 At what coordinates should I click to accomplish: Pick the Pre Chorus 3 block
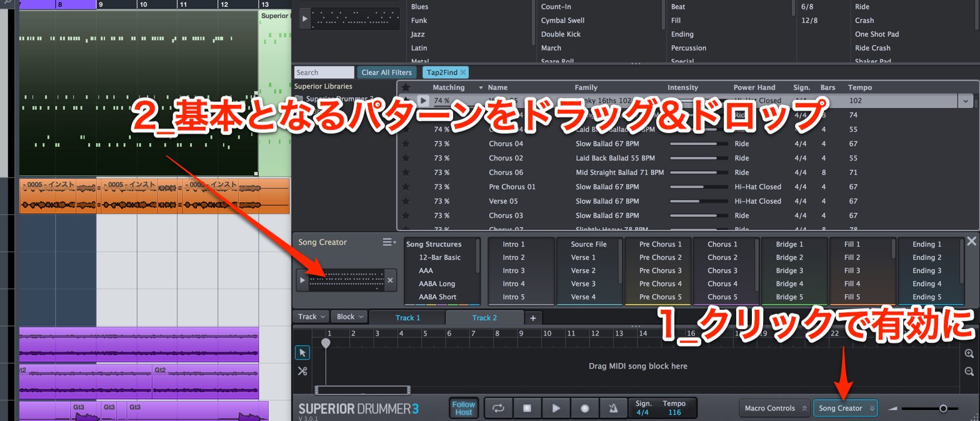pos(660,270)
